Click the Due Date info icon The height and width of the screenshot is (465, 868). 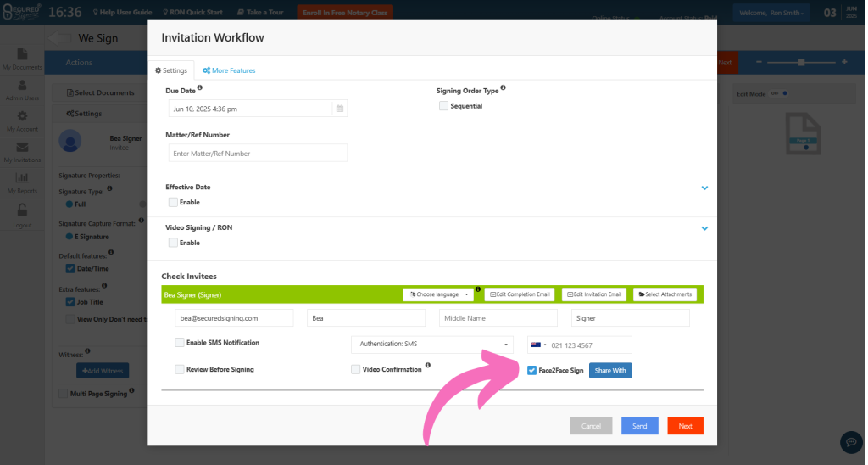point(200,87)
